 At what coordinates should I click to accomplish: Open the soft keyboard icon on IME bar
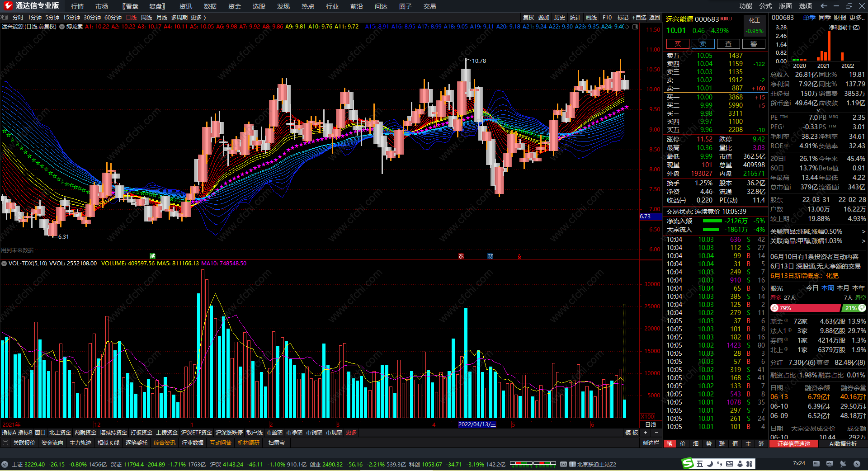coord(730,464)
